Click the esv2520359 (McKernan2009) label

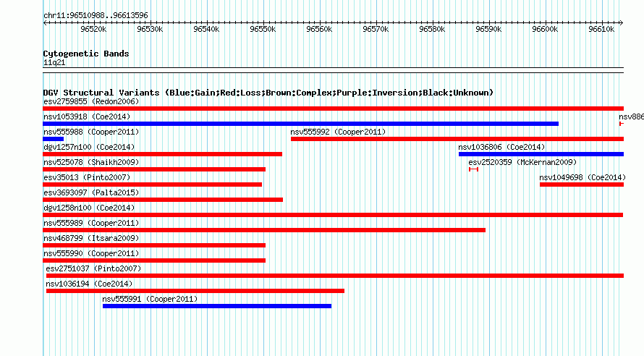(x=522, y=162)
